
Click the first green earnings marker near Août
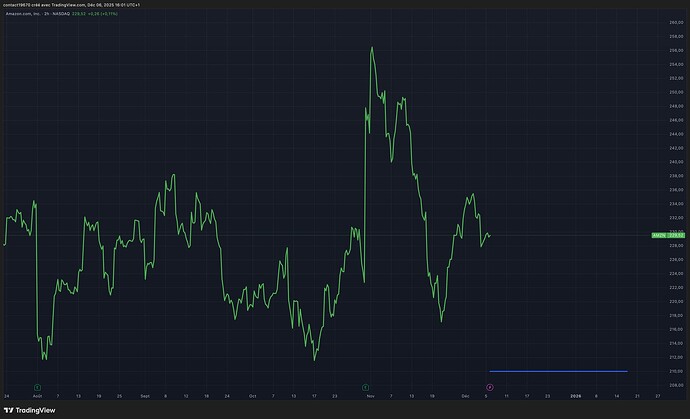pyautogui.click(x=37, y=385)
